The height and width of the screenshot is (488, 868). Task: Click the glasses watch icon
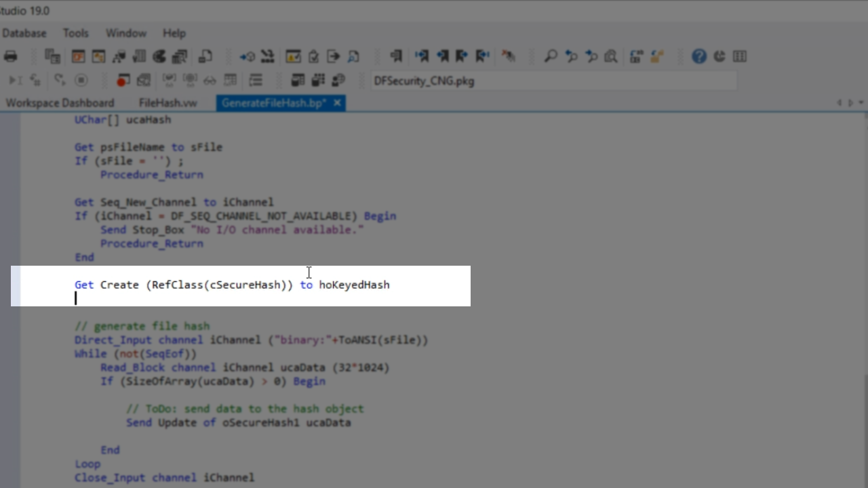(210, 81)
